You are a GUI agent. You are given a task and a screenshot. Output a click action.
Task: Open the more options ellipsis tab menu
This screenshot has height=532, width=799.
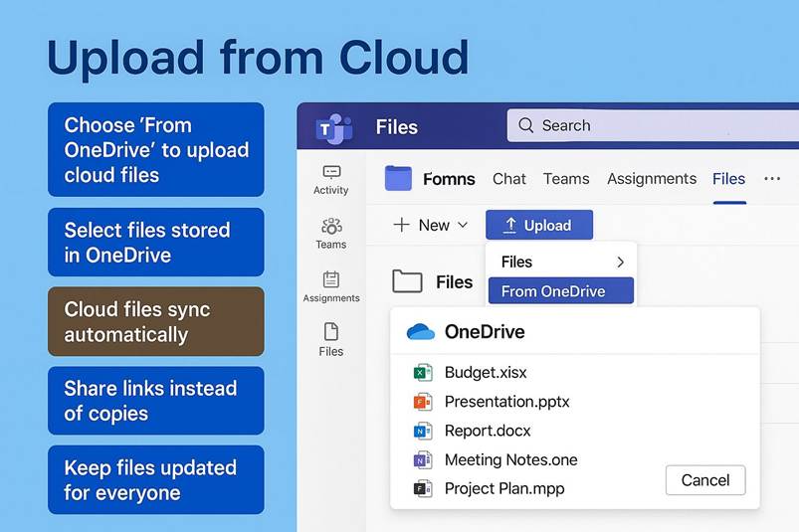coord(772,179)
